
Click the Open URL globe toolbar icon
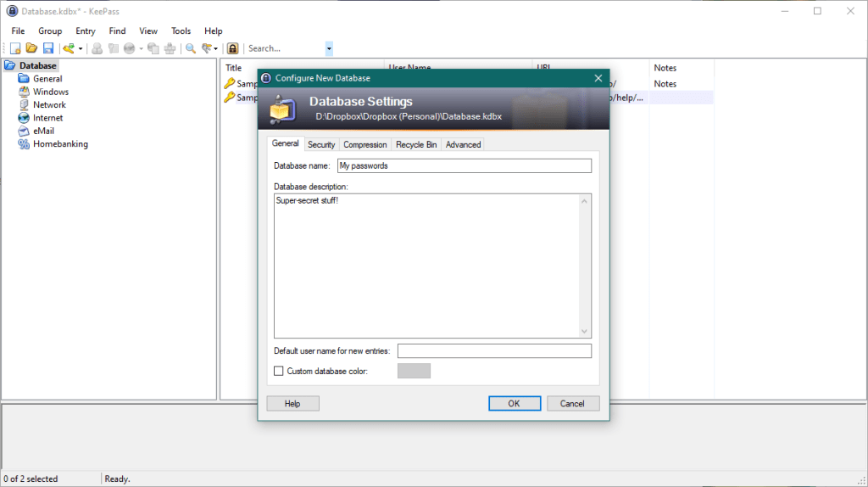[130, 48]
